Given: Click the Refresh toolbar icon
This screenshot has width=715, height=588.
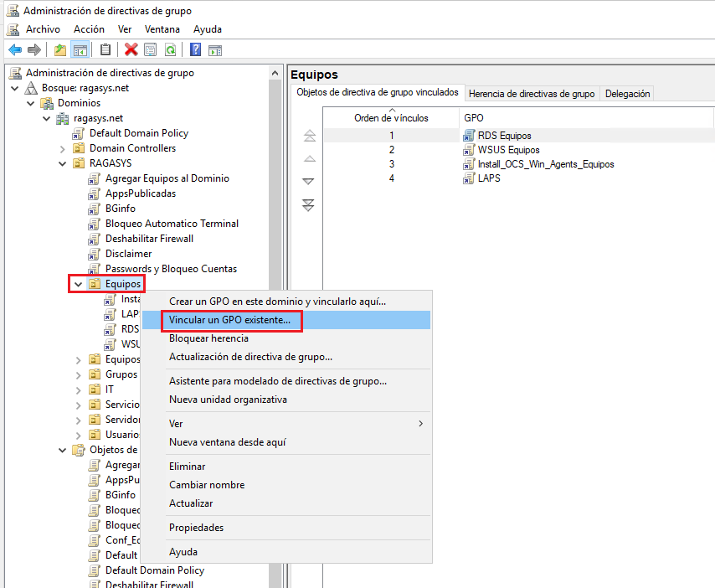Looking at the screenshot, I should 169,49.
